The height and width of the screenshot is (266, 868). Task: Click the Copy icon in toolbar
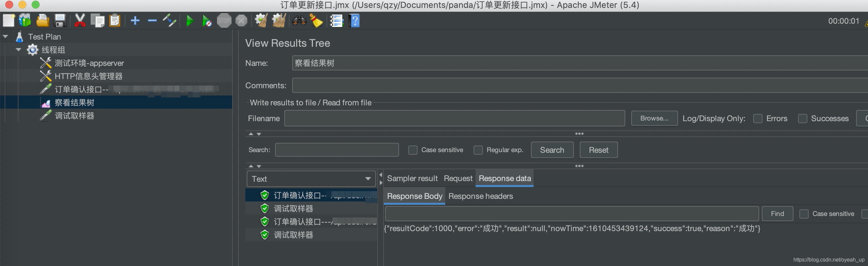click(x=98, y=21)
